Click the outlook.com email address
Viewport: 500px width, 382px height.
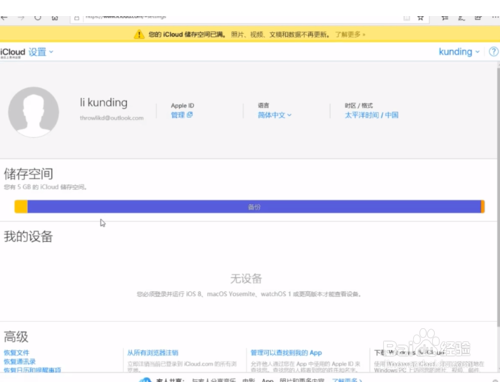[x=112, y=118]
